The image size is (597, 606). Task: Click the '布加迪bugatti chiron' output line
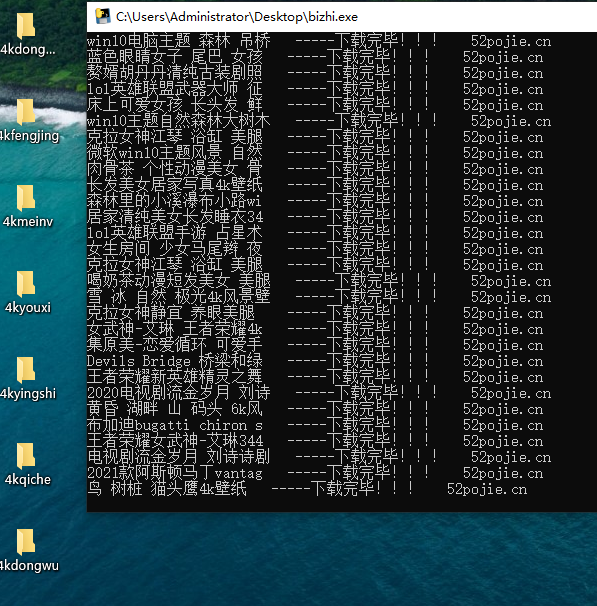click(x=315, y=425)
